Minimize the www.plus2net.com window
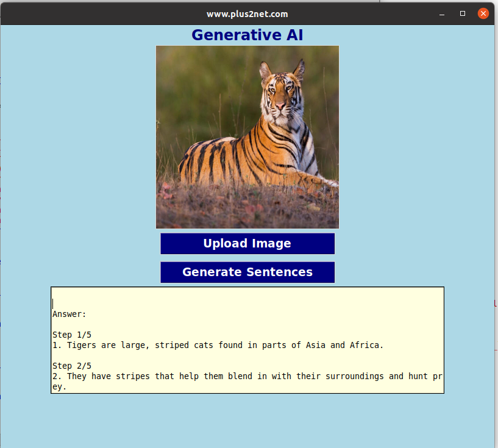This screenshot has width=498, height=448. point(442,13)
